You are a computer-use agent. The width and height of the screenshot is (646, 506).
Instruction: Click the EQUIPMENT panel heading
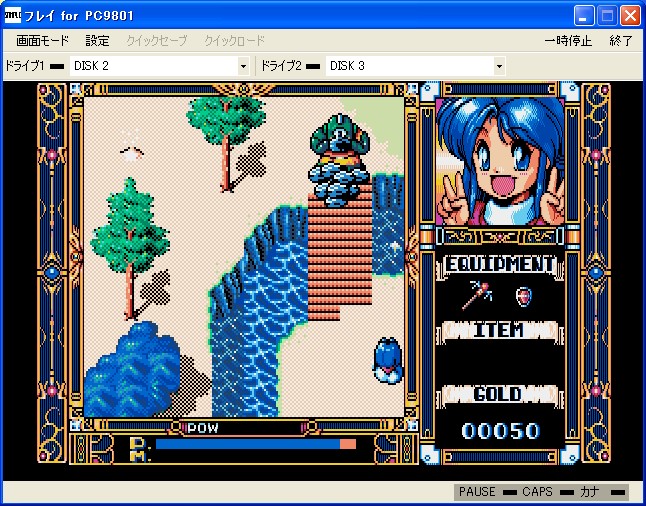[500, 265]
